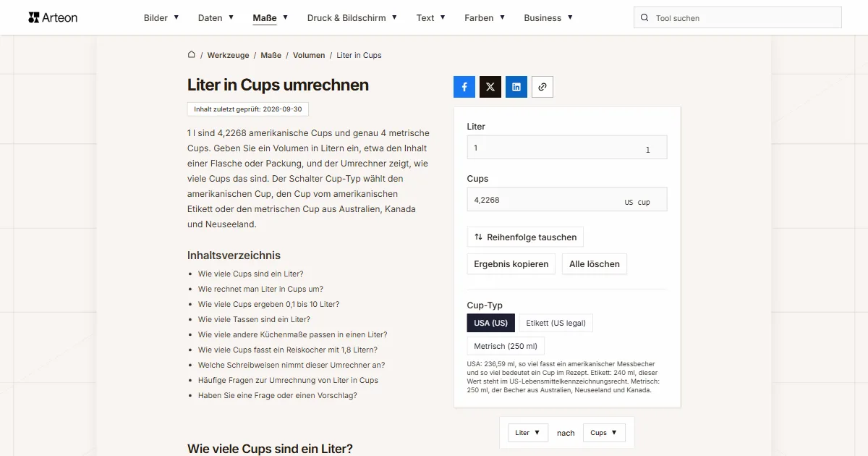Screen dimensions: 868x456
Task: Open the Business menu
Action: click(x=548, y=18)
